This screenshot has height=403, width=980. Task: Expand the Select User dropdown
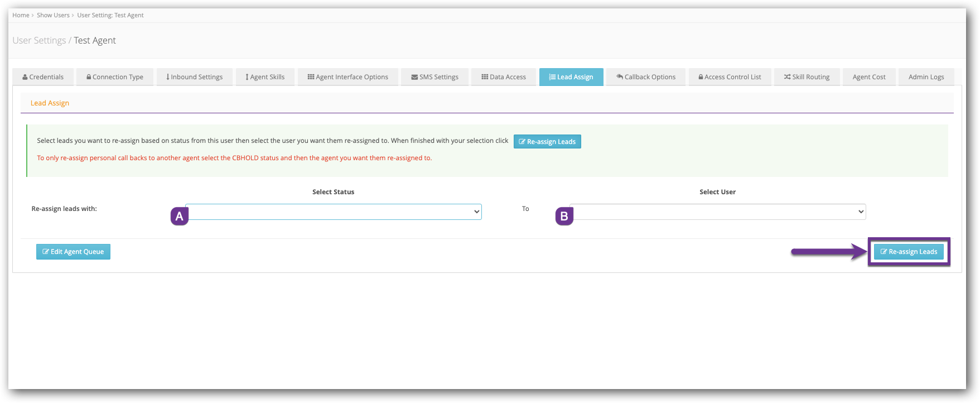click(718, 212)
